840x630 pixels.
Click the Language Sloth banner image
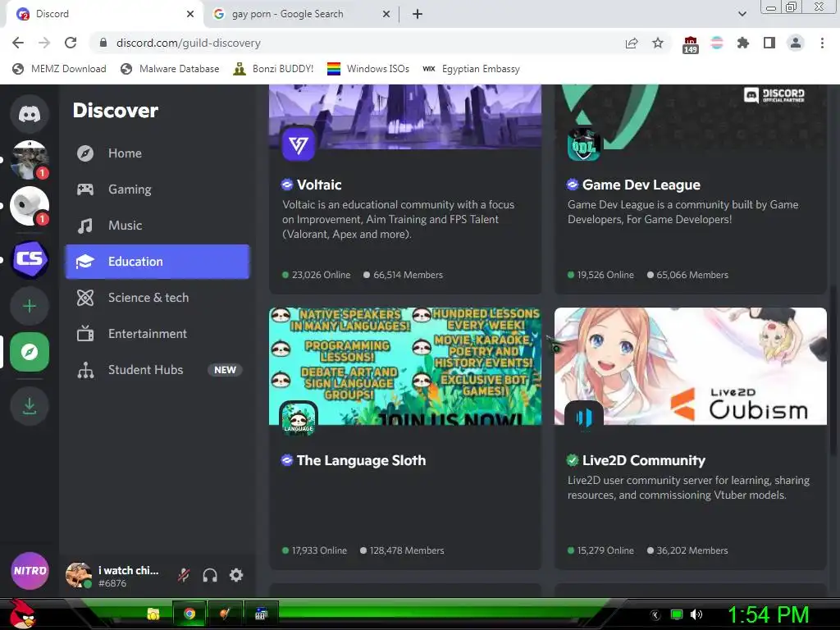click(405, 367)
